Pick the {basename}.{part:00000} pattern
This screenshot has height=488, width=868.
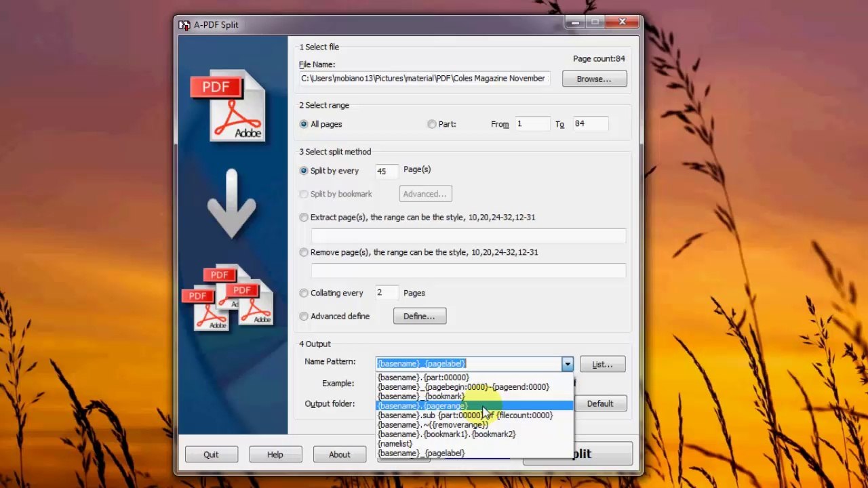[475, 378]
